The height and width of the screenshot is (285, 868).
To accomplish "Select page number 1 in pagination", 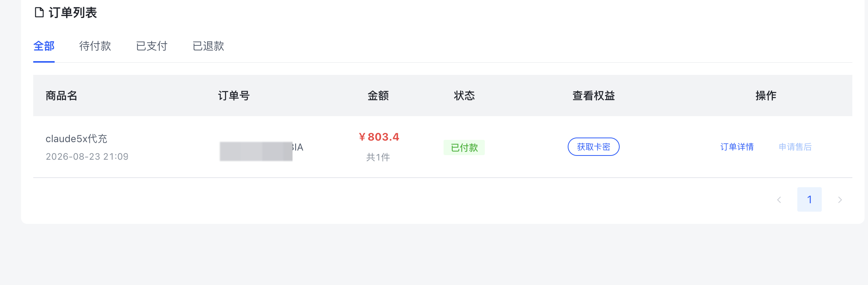I will point(809,199).
